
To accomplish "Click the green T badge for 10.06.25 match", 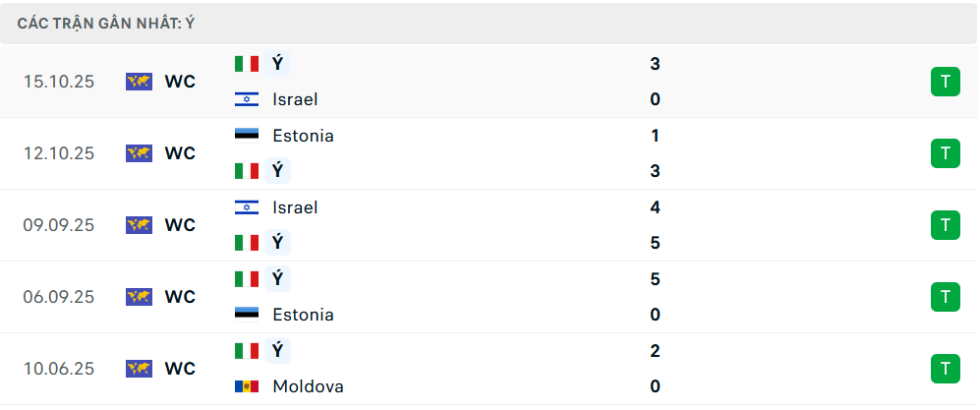I will coord(945,369).
